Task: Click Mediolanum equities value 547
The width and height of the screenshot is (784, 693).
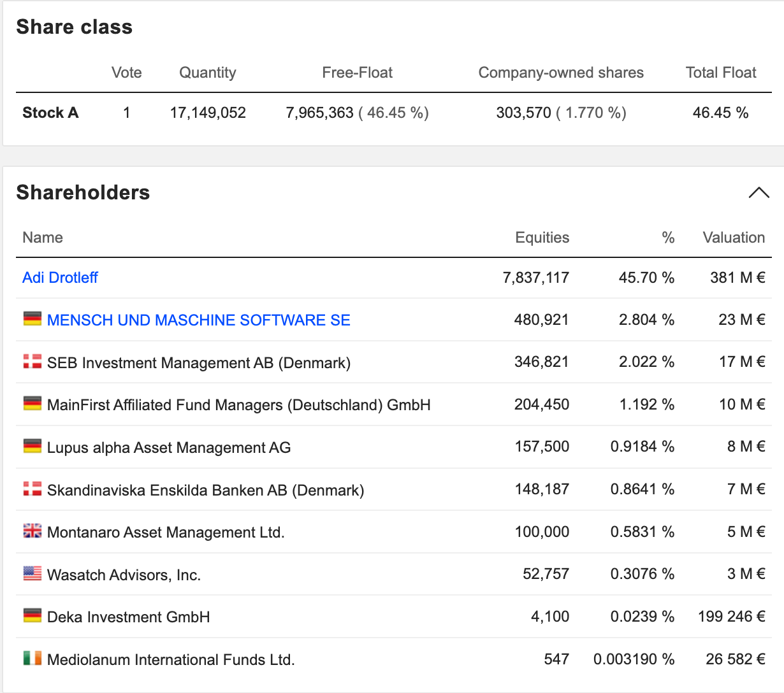Action: point(557,659)
